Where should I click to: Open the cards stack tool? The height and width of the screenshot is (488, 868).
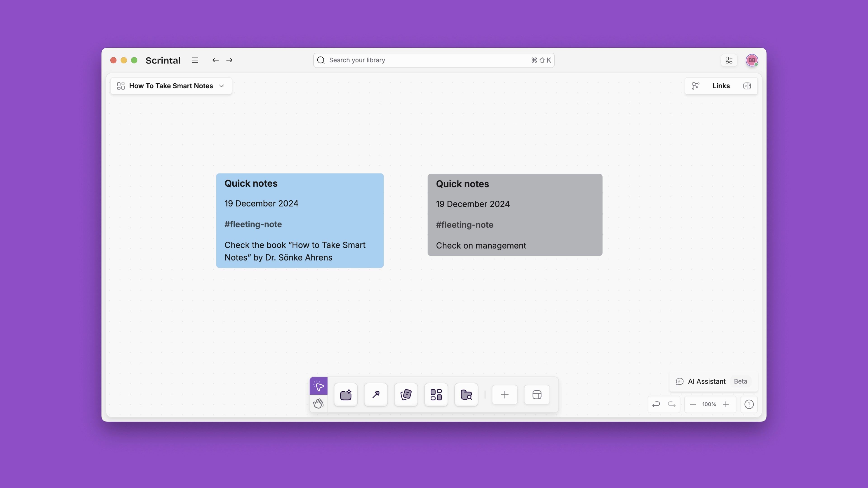click(x=406, y=394)
